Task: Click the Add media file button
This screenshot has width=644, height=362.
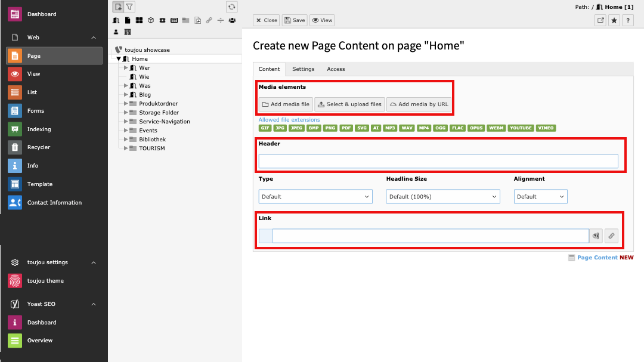Action: (286, 104)
